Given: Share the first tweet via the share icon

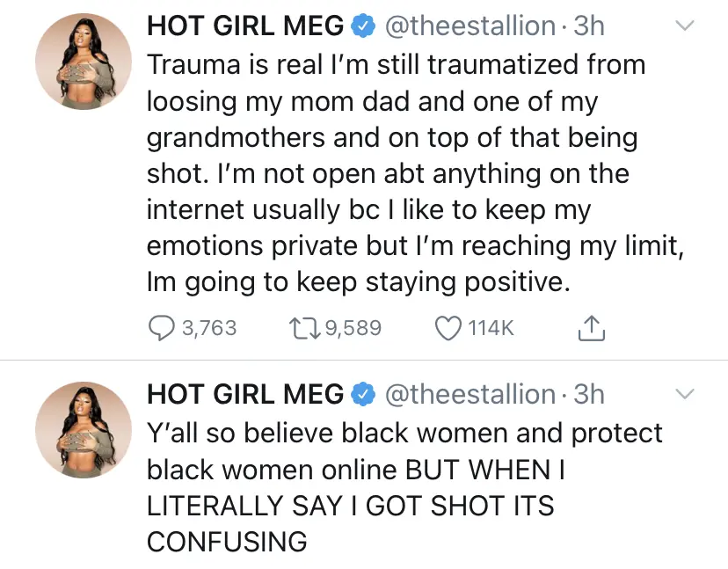Looking at the screenshot, I should pos(591,328).
